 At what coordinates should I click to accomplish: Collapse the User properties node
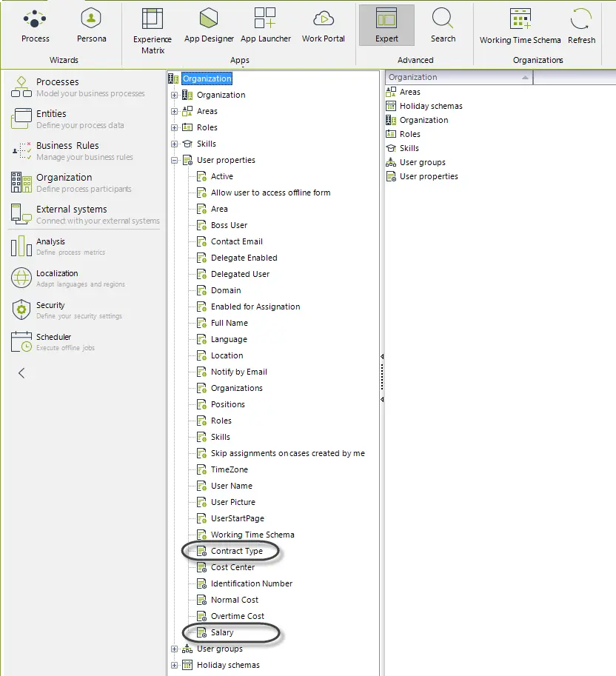[174, 161]
